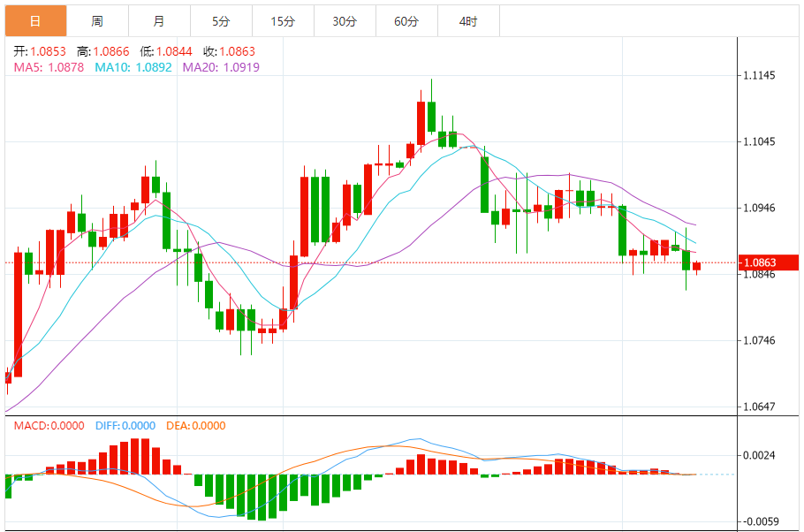Viewport: 804px width, 532px height.
Task: Click the 1.0946 price axis label
Action: click(x=760, y=208)
